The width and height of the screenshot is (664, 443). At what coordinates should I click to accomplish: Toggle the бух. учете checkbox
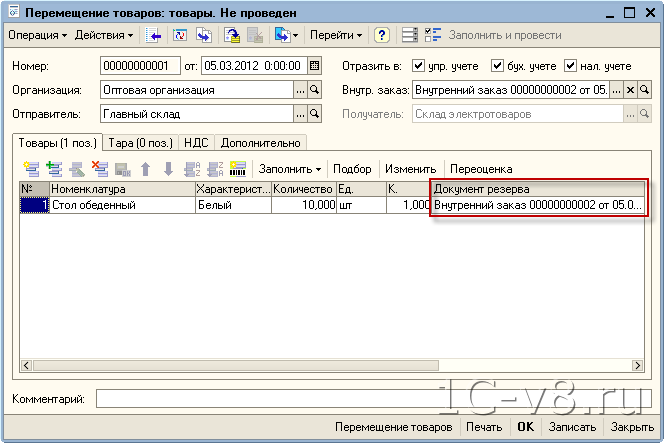(497, 66)
